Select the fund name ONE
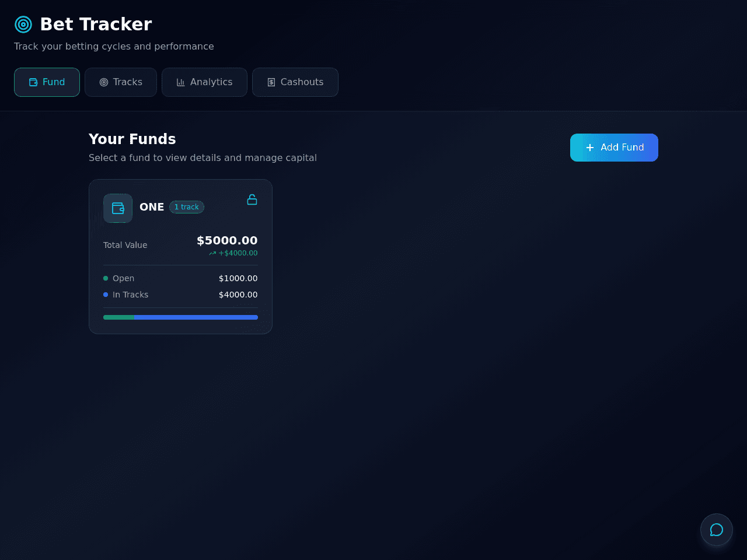The image size is (747, 560). 152,207
